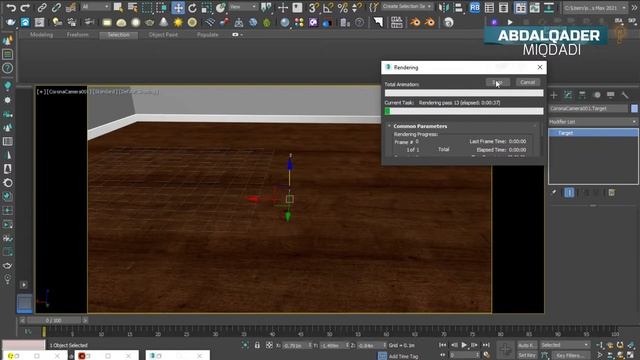Open the Selected key filter dropdown
Image resolution: width=640 pixels, height=360 pixels.
(x=565, y=345)
